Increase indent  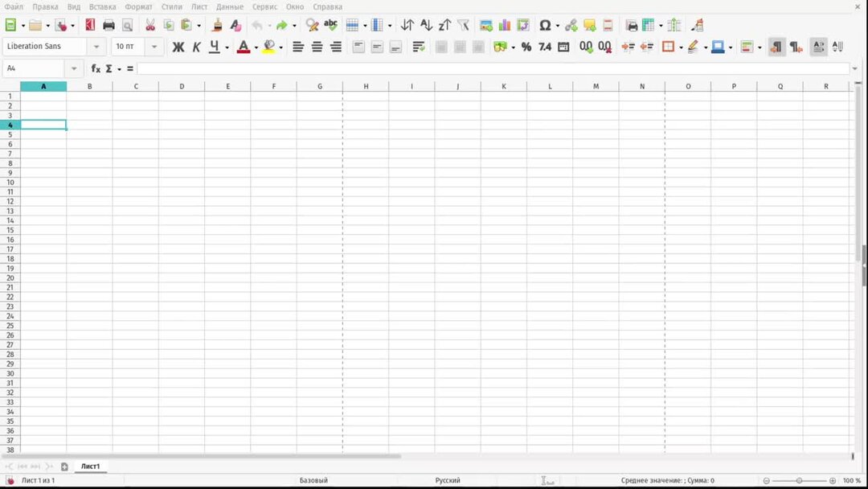pyautogui.click(x=628, y=47)
